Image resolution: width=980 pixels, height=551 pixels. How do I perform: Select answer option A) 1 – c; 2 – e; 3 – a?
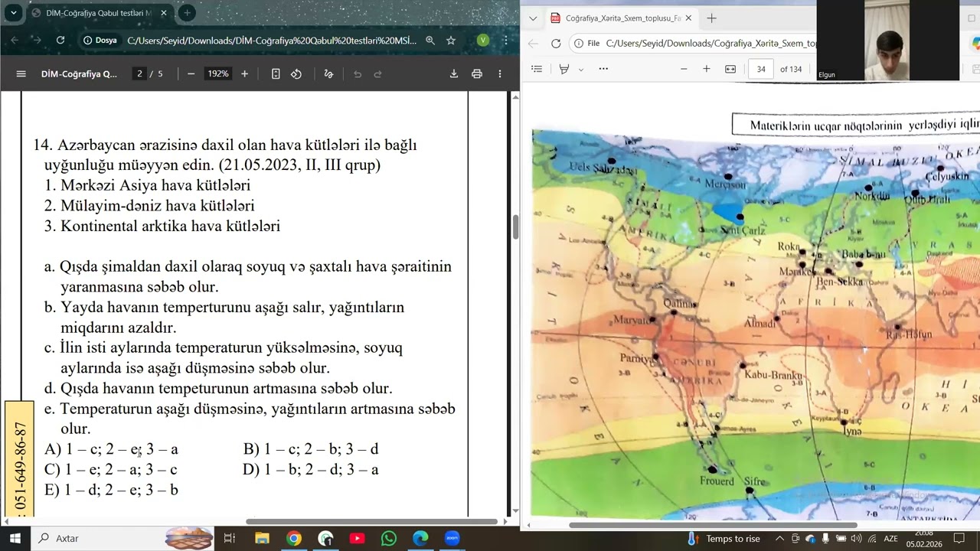pos(111,449)
